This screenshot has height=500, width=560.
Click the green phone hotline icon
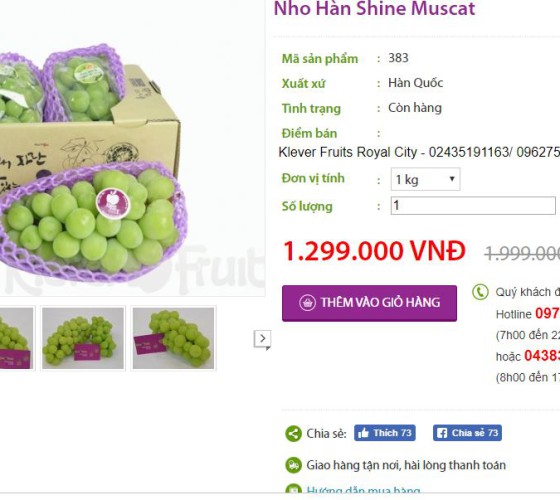click(480, 292)
